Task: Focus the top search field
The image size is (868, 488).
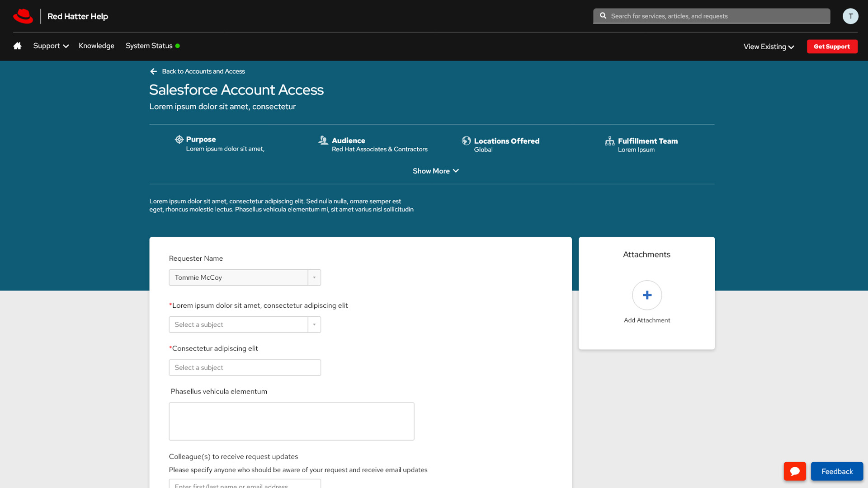Action: click(x=712, y=16)
